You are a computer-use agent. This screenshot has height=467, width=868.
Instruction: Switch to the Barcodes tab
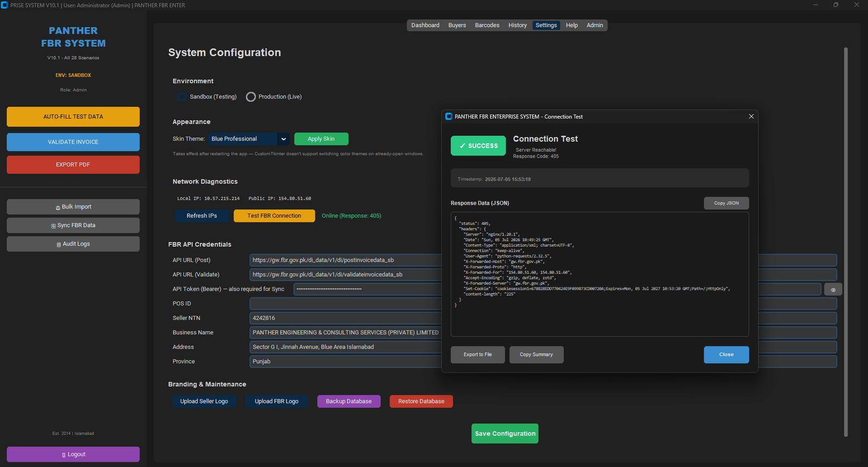click(x=487, y=26)
